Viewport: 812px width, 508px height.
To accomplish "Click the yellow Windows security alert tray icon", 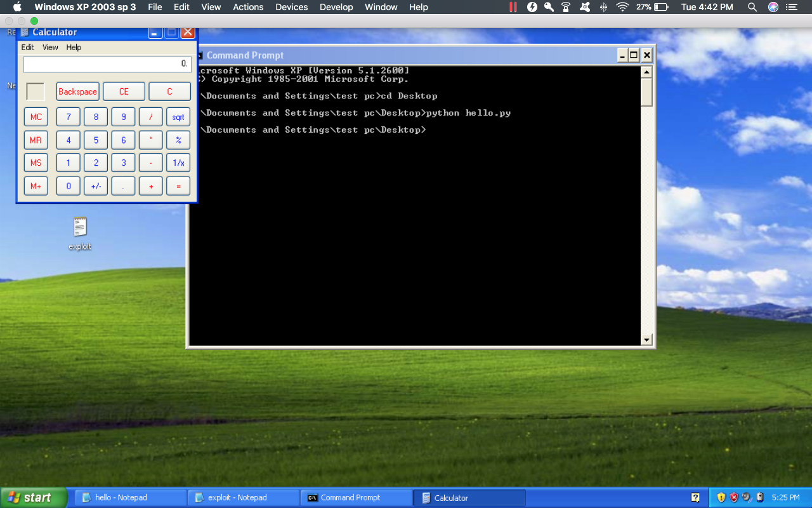I will (721, 497).
